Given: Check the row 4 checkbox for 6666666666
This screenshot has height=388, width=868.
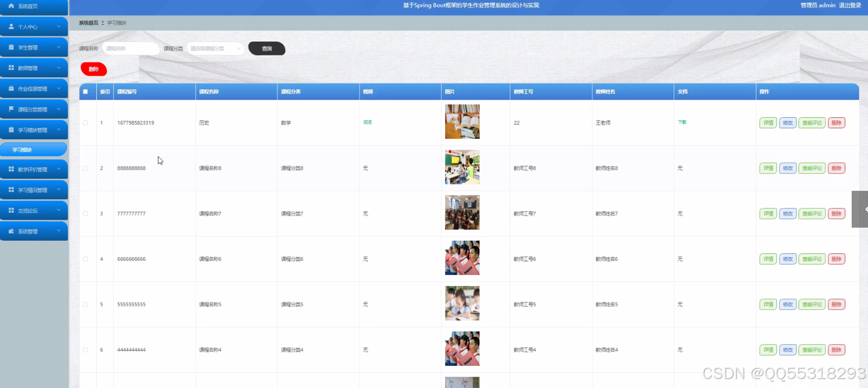Looking at the screenshot, I should 85,259.
